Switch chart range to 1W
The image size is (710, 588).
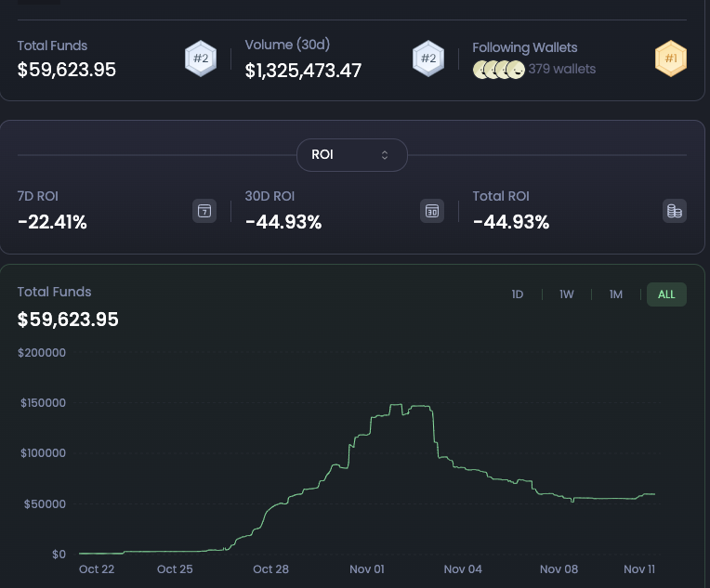click(567, 294)
